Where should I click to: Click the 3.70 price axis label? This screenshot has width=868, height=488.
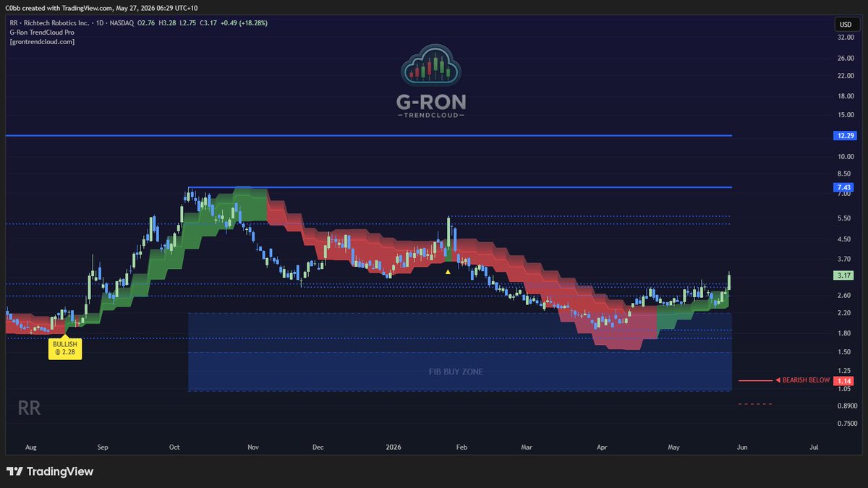(846, 258)
